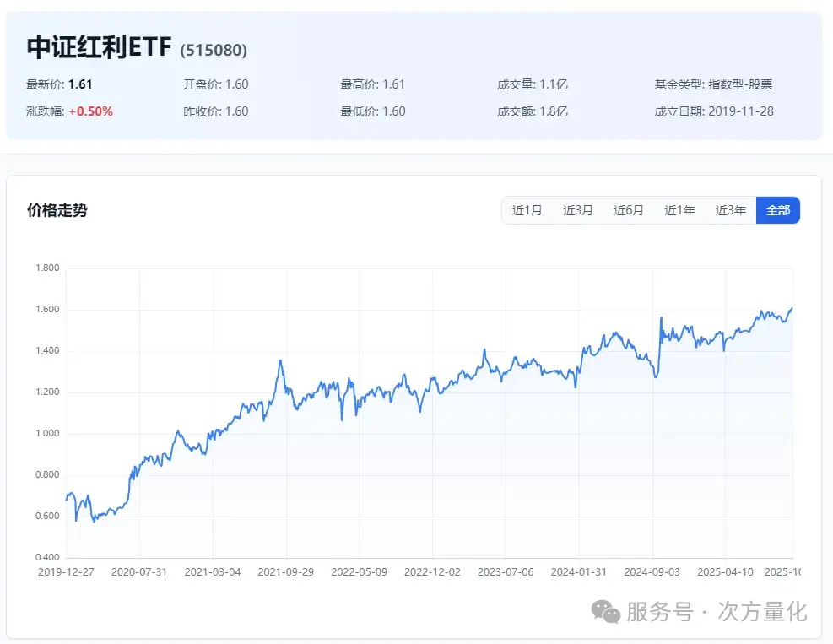The height and width of the screenshot is (644, 833).
Task: Click the 2019-12-27 x-axis date label
Action: coord(67,571)
